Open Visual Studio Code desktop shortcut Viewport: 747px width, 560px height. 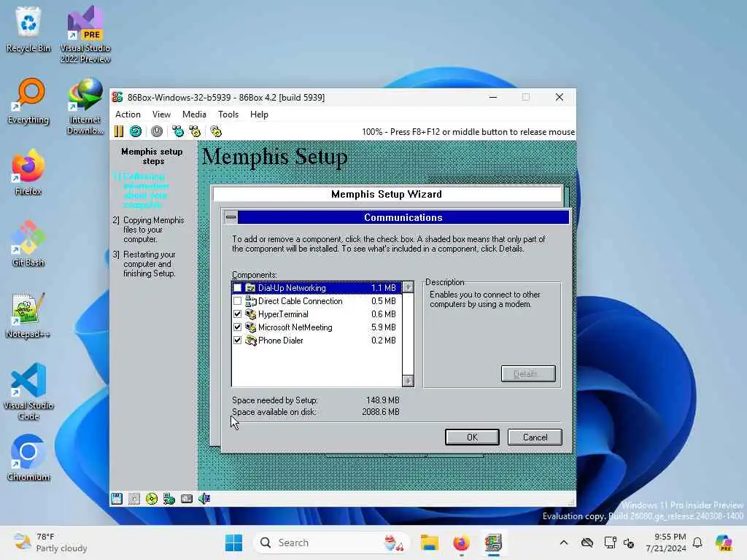(28, 392)
